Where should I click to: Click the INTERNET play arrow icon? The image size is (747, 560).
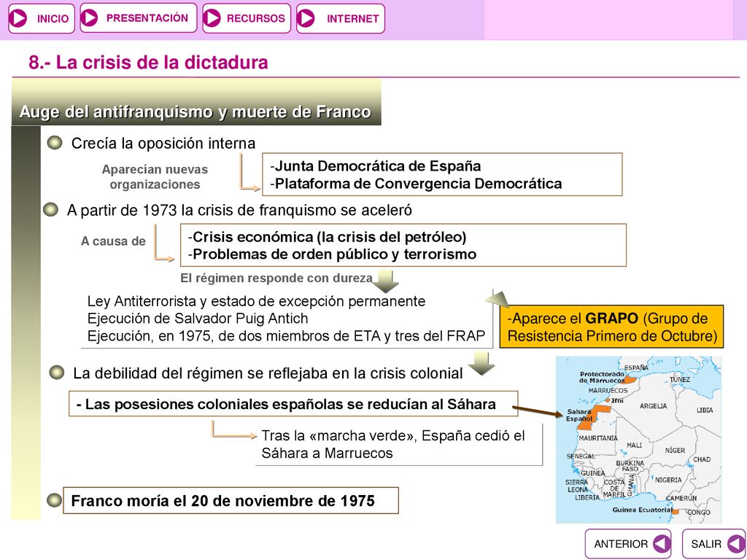pyautogui.click(x=306, y=18)
